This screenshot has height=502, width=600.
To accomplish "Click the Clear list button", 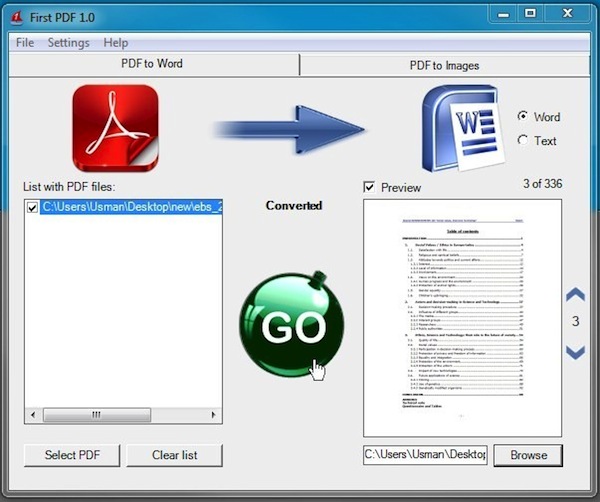I will coord(174,455).
